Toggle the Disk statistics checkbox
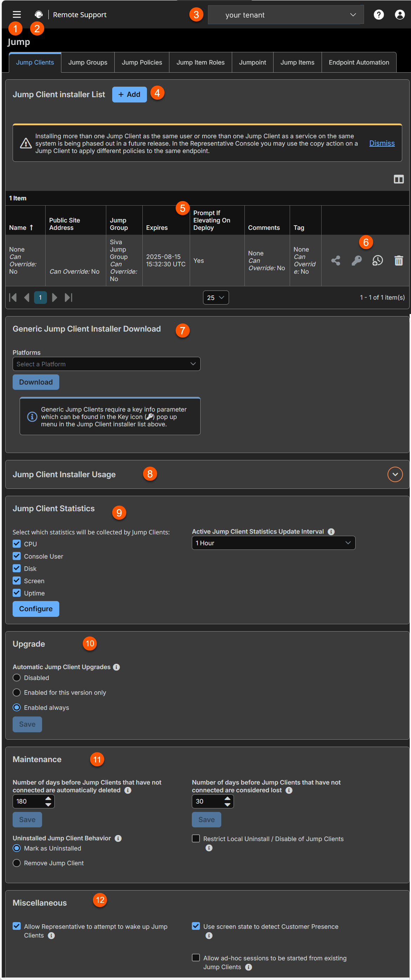Viewport: 411px width, 980px height. 16,568
